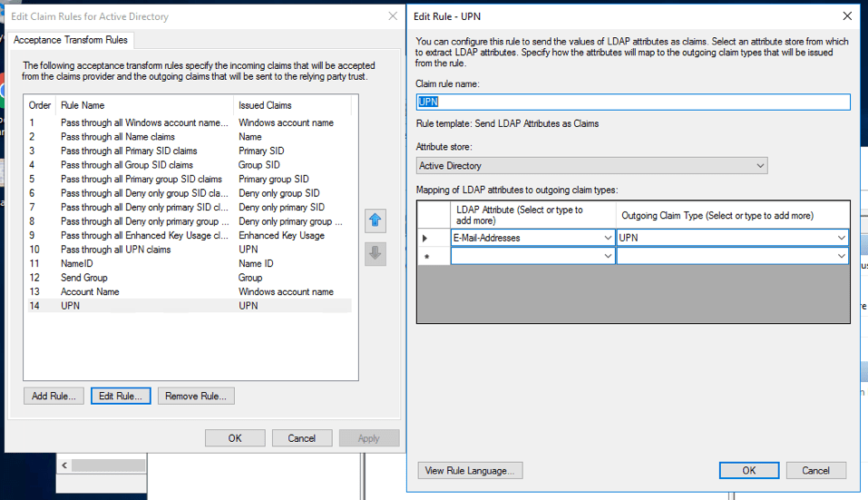Image resolution: width=868 pixels, height=500 pixels.
Task: Select the Send Group rule row
Action: (83, 278)
